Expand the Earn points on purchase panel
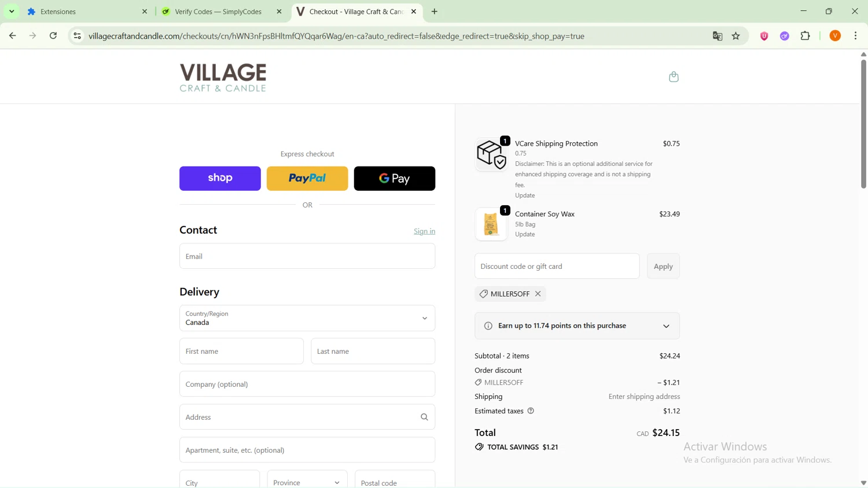868x488 pixels. click(x=577, y=326)
